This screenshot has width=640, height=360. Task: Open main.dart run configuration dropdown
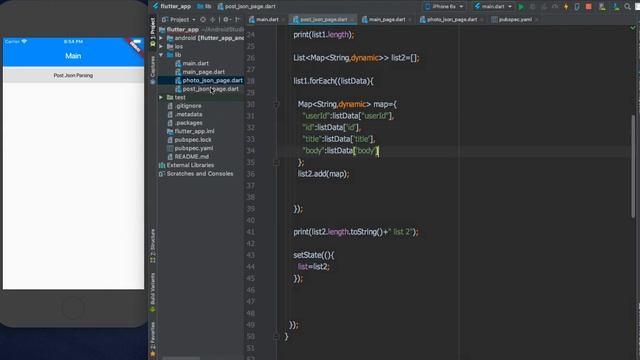[493, 7]
